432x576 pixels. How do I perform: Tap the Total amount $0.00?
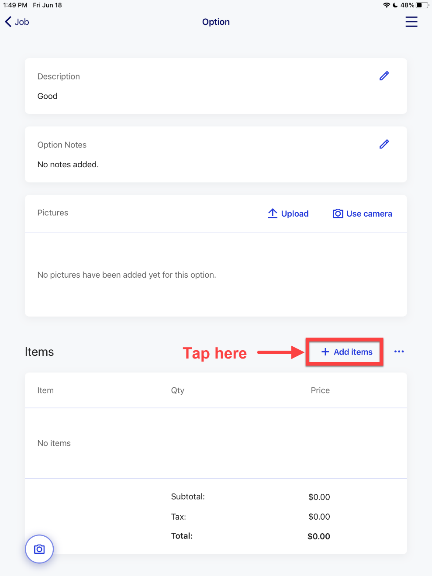click(319, 536)
